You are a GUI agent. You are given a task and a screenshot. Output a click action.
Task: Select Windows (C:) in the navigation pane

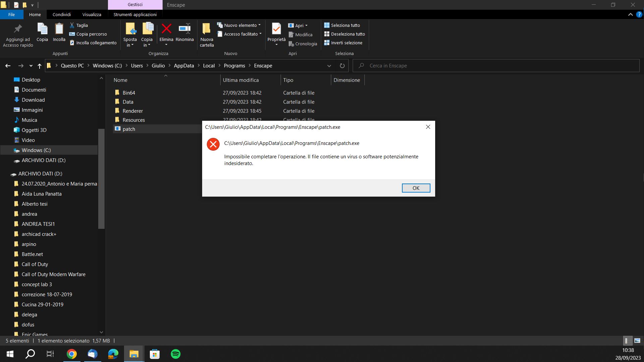tap(36, 150)
